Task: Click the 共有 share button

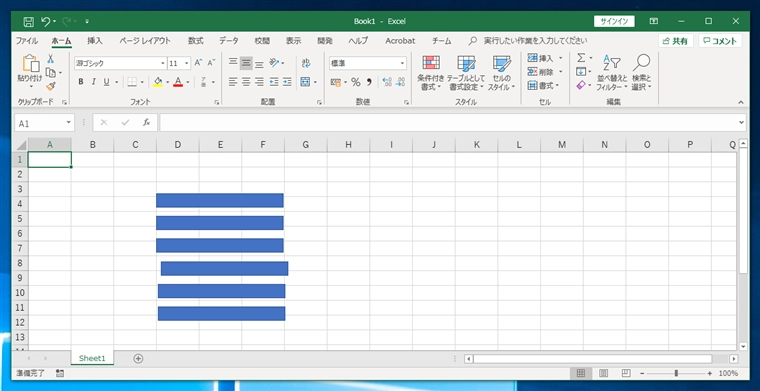Action: (675, 41)
